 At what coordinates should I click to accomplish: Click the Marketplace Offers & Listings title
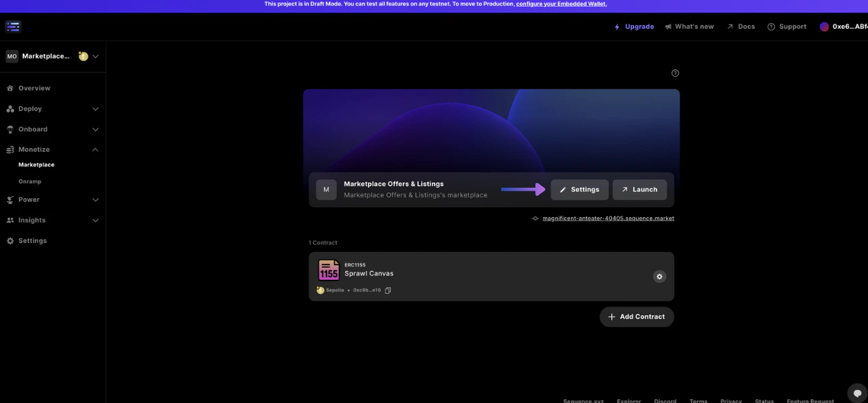point(393,184)
